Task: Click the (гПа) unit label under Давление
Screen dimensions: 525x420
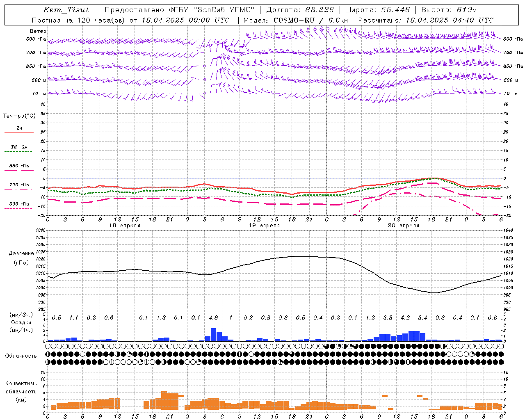Action: tap(21, 262)
